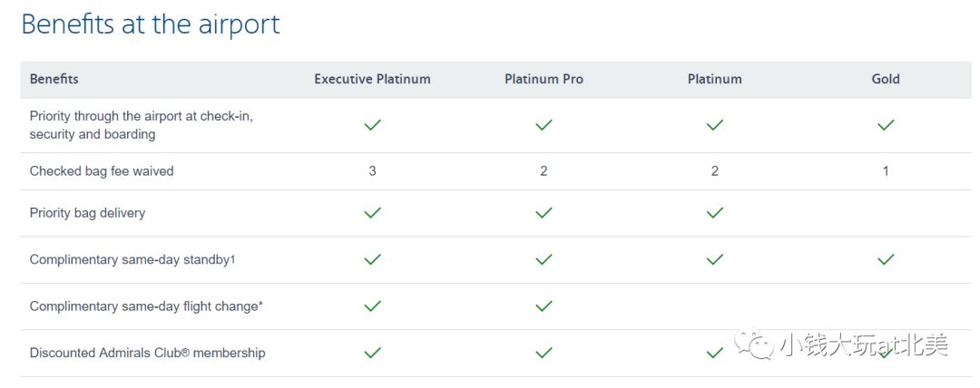Click Gold checkmark for same-day standby
The image size is (980, 388).
coord(886,259)
